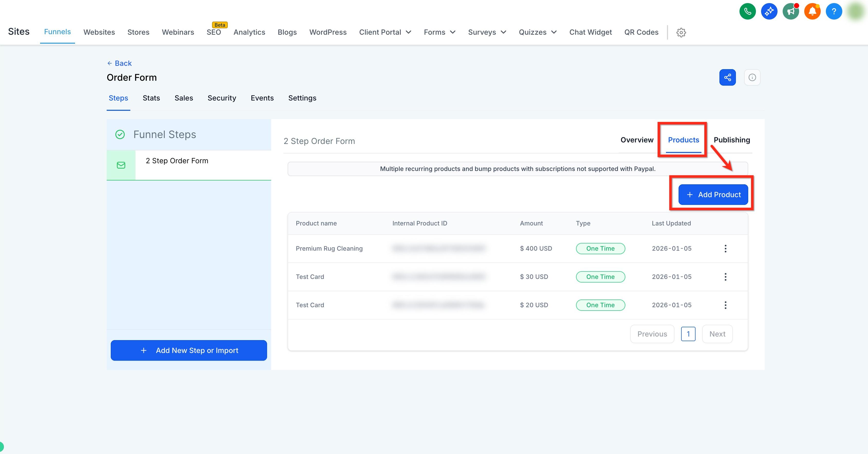Image resolution: width=868 pixels, height=454 pixels.
Task: Expand the Forms dropdown menu
Action: click(439, 32)
